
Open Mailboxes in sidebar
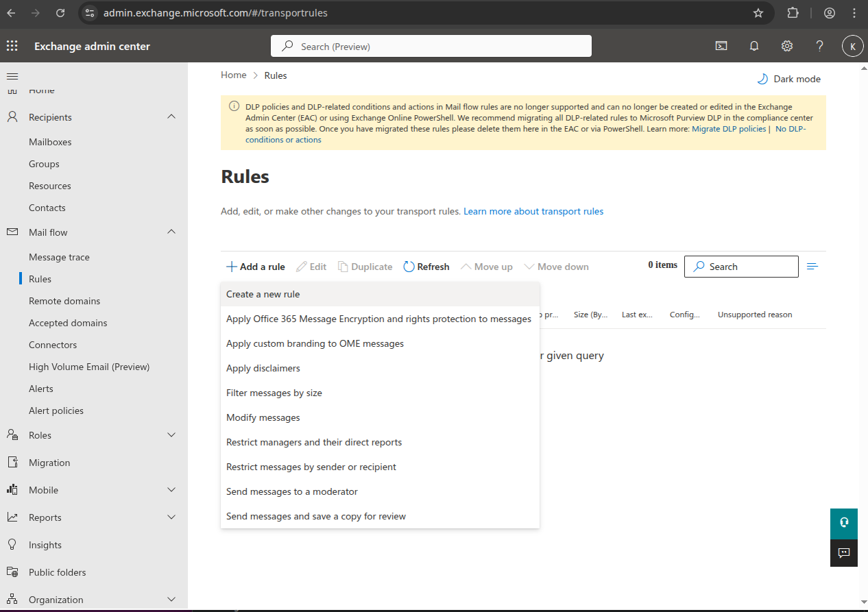(x=50, y=142)
